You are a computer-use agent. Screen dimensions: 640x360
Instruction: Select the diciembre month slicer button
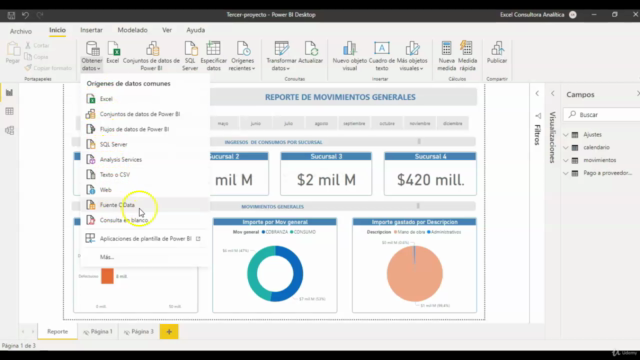tap(453, 123)
